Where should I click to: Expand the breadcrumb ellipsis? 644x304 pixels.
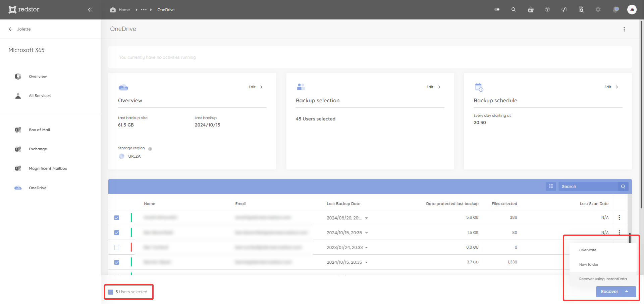(144, 10)
